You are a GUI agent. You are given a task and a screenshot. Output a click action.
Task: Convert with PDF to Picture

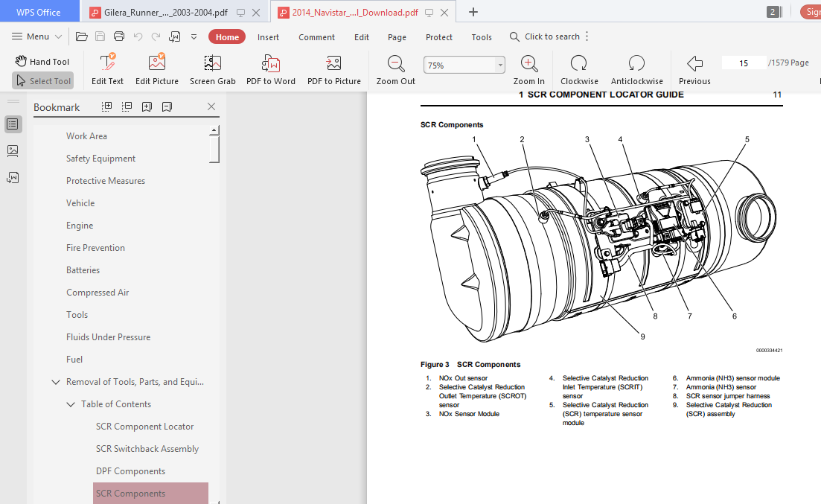point(334,69)
